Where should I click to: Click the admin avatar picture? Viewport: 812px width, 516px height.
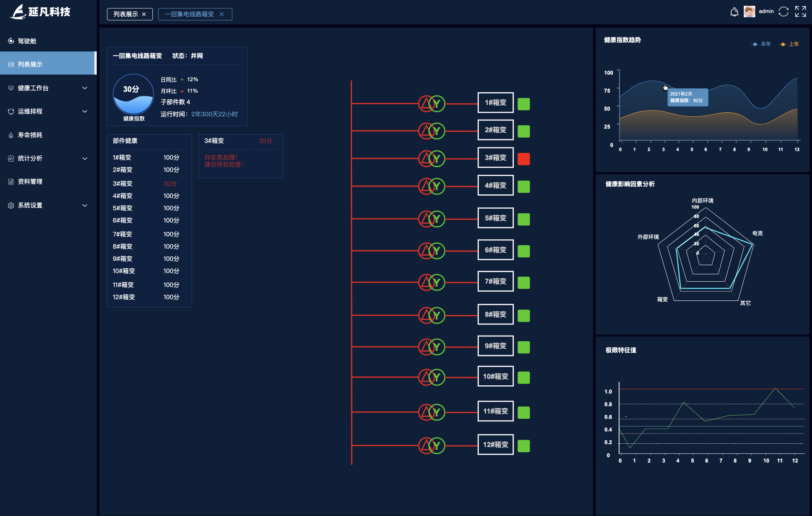pyautogui.click(x=749, y=12)
